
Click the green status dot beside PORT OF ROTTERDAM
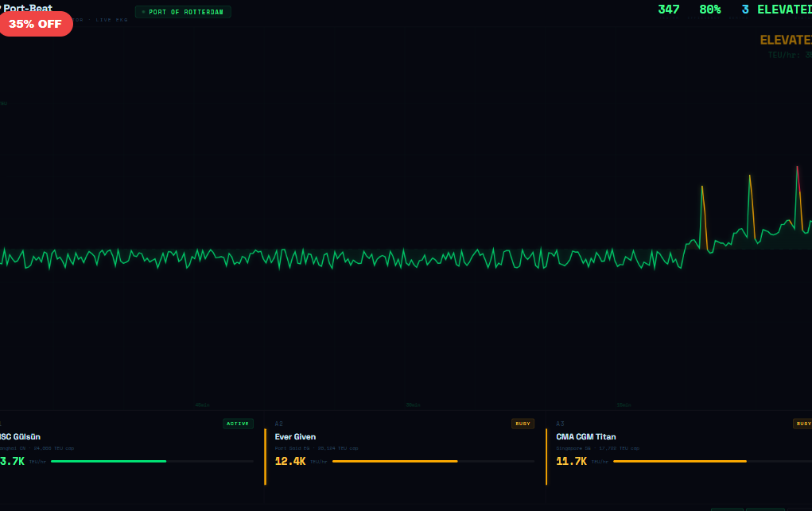(143, 11)
